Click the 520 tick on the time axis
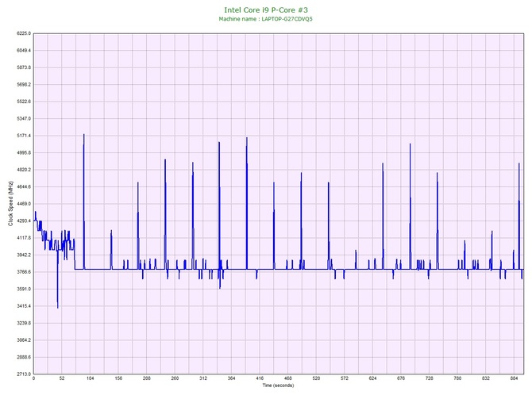The image size is (532, 399). tap(316, 378)
